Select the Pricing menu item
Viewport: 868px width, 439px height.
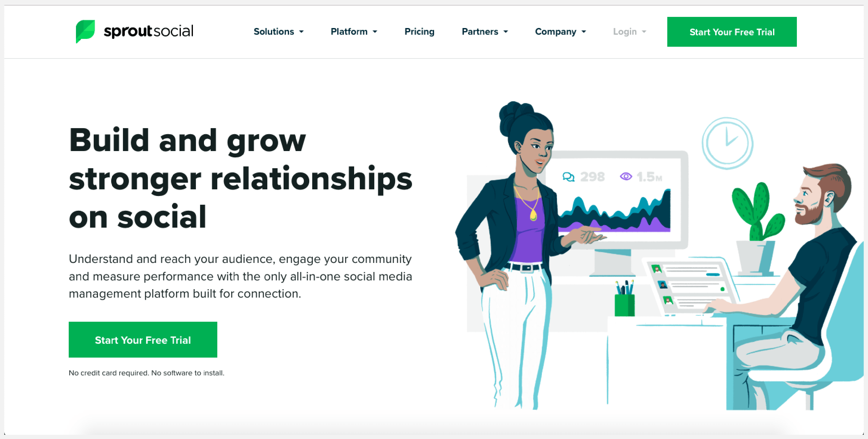420,31
